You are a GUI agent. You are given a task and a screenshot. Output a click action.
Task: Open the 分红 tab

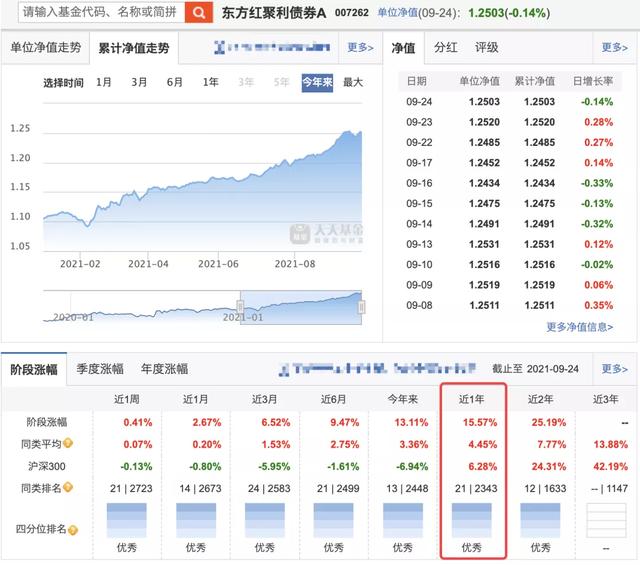[x=446, y=47]
